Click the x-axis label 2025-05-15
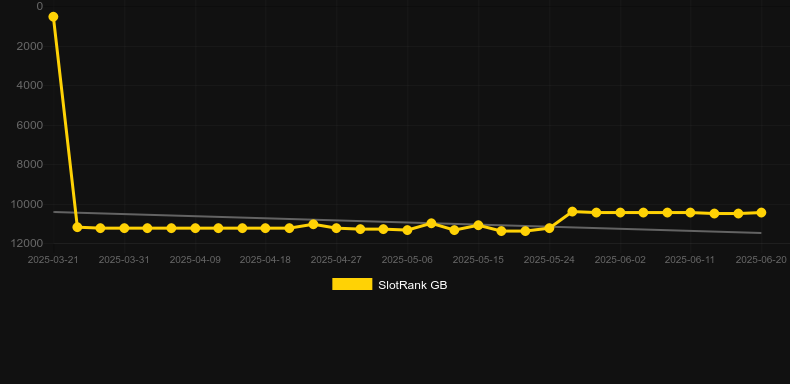The width and height of the screenshot is (790, 384). pyautogui.click(x=478, y=260)
